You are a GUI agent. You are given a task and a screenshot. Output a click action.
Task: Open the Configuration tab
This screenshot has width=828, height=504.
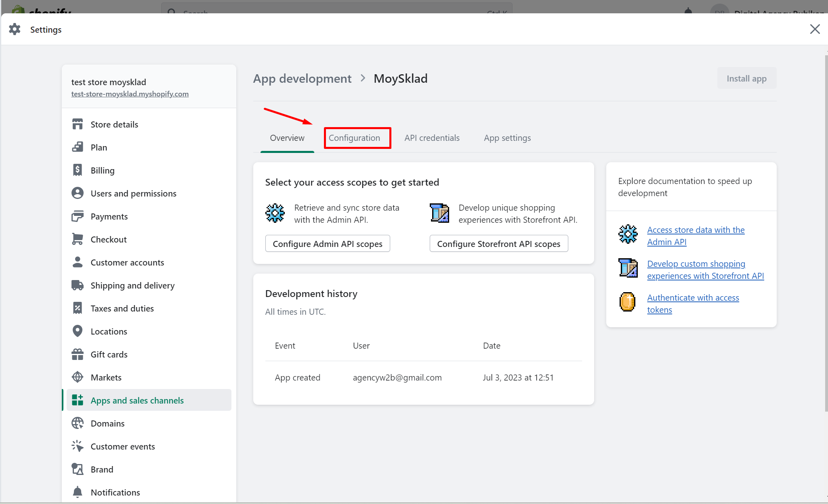[x=354, y=138]
